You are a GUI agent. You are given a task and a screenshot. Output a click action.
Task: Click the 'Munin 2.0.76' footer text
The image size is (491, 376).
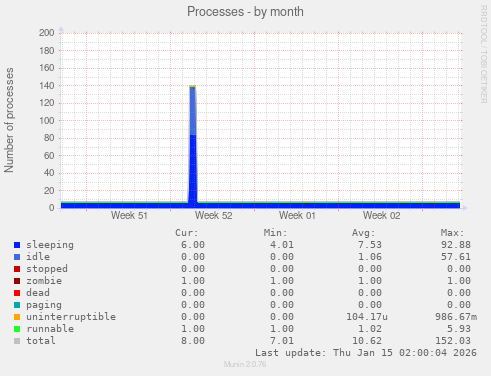[x=245, y=364]
